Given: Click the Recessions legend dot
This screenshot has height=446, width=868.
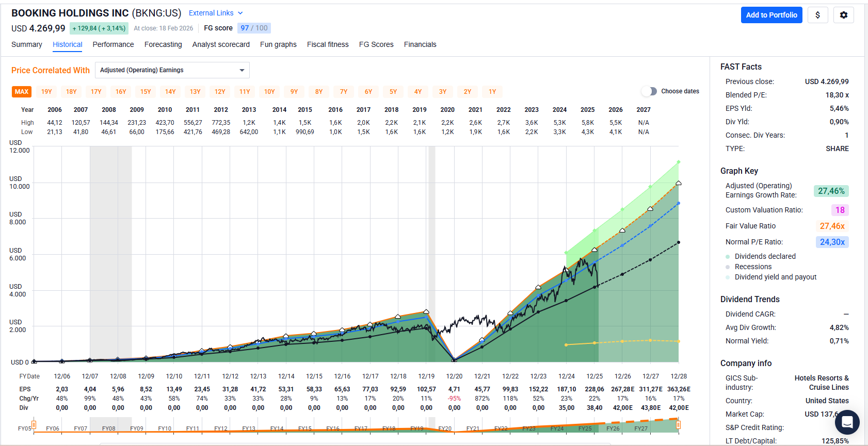Looking at the screenshot, I should (x=728, y=267).
